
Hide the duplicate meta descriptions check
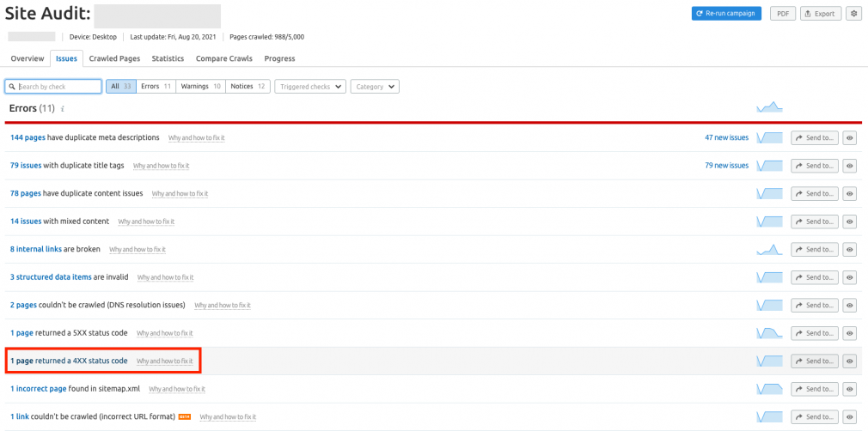[x=849, y=137]
